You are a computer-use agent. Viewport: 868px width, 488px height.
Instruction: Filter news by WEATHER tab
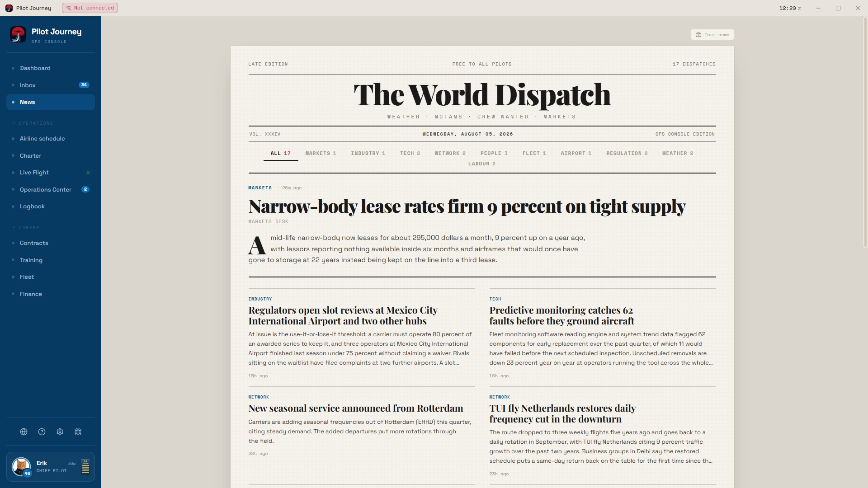coord(678,154)
